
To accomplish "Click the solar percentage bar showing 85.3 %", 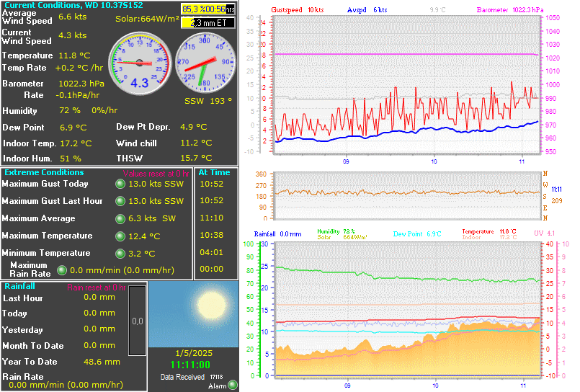I will [208, 9].
